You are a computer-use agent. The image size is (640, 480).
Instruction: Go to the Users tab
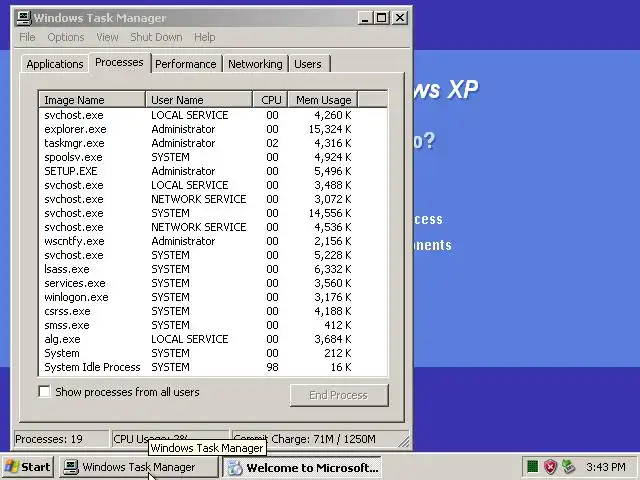coord(308,64)
